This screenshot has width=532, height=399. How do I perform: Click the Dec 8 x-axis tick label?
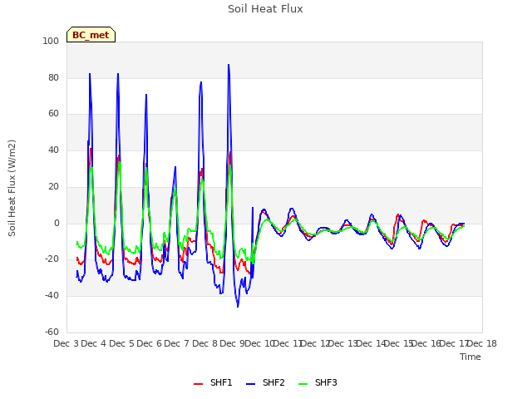click(x=204, y=343)
